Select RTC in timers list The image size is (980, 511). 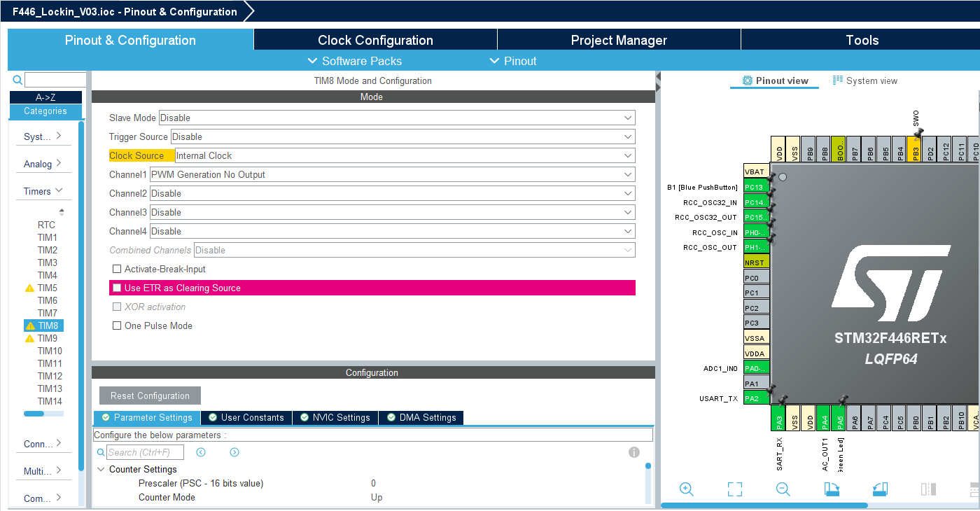tap(46, 225)
